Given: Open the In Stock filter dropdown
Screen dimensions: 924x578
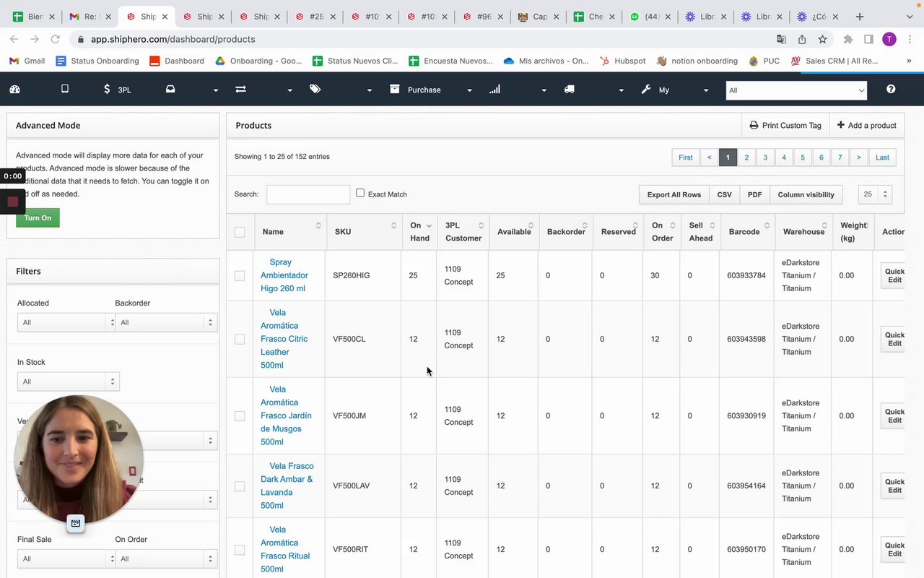Looking at the screenshot, I should (69, 381).
